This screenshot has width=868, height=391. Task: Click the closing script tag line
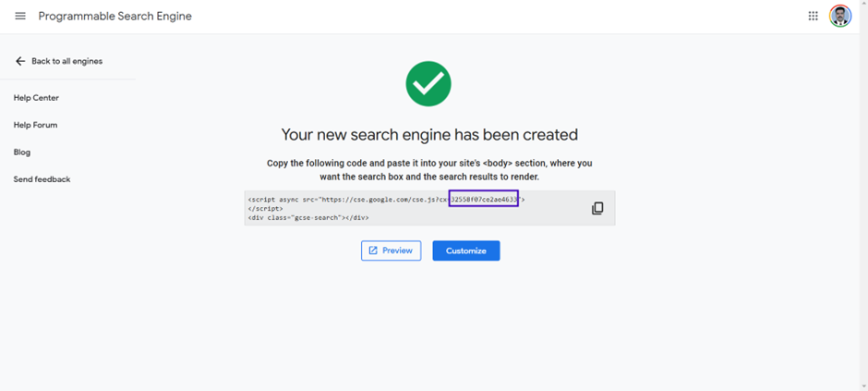pyautogui.click(x=266, y=208)
